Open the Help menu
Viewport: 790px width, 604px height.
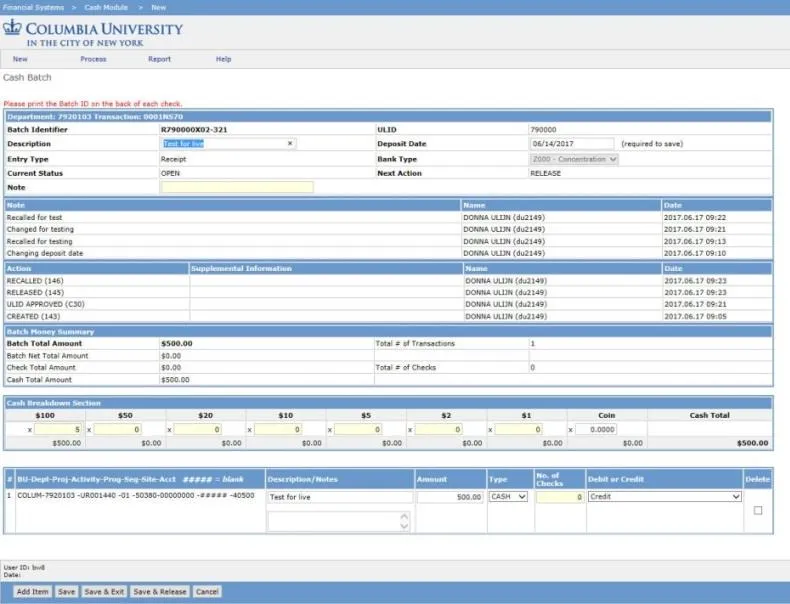[223, 59]
